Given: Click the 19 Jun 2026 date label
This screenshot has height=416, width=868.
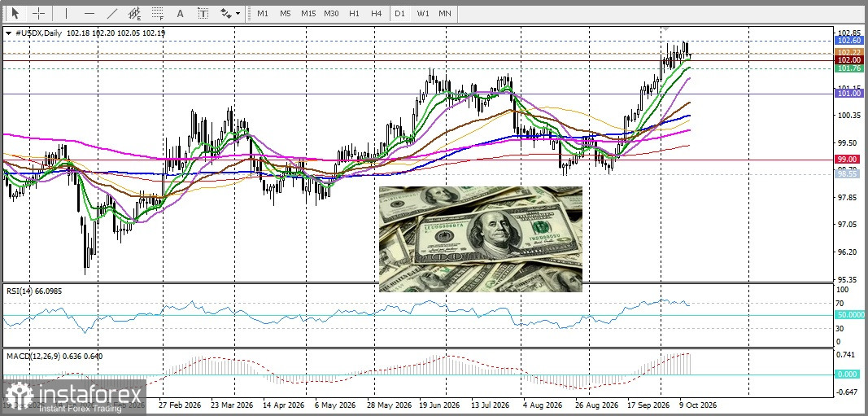Looking at the screenshot, I should tap(439, 405).
